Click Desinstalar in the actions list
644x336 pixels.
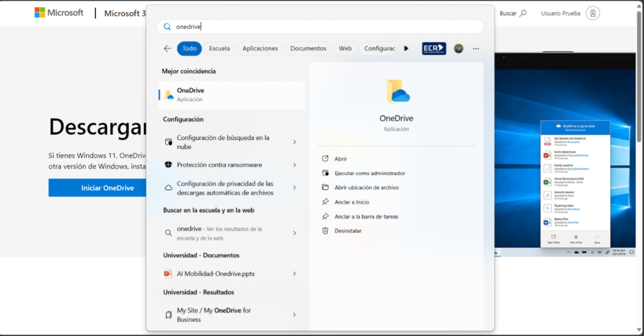click(348, 231)
